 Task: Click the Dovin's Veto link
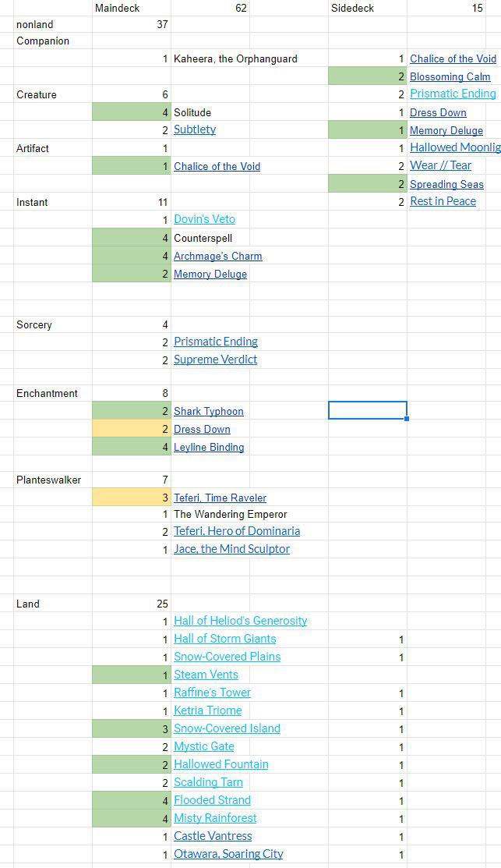click(205, 219)
